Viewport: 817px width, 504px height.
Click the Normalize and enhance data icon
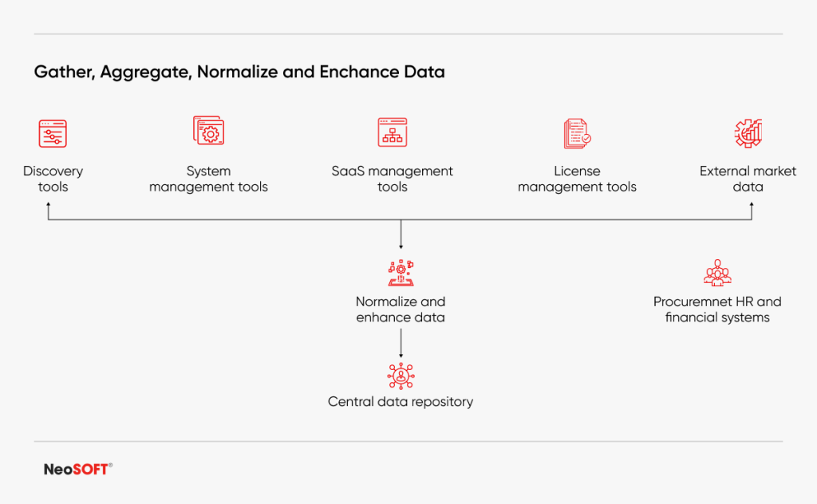(401, 273)
